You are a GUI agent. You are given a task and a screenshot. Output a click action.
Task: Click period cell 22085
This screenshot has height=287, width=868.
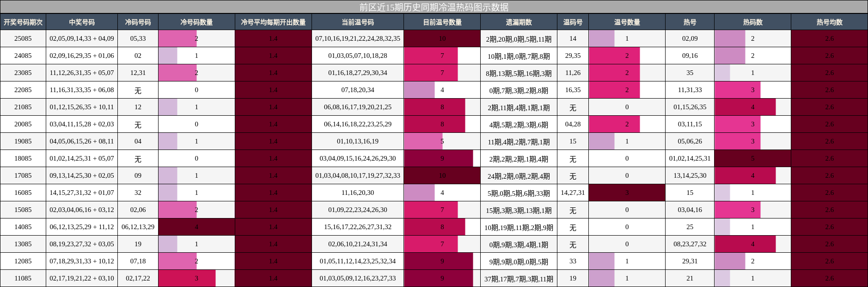click(23, 90)
